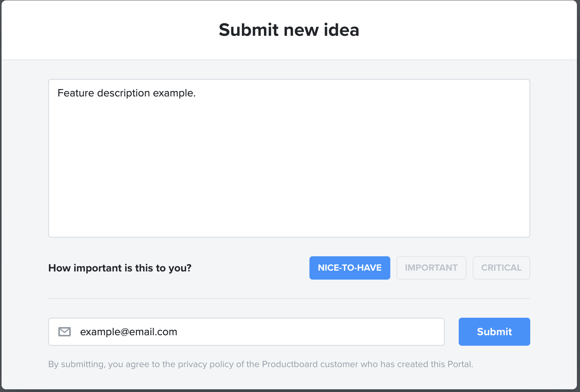Click the empty lower area of the description box
Viewport: 580px width, 392px height.
coord(289,187)
